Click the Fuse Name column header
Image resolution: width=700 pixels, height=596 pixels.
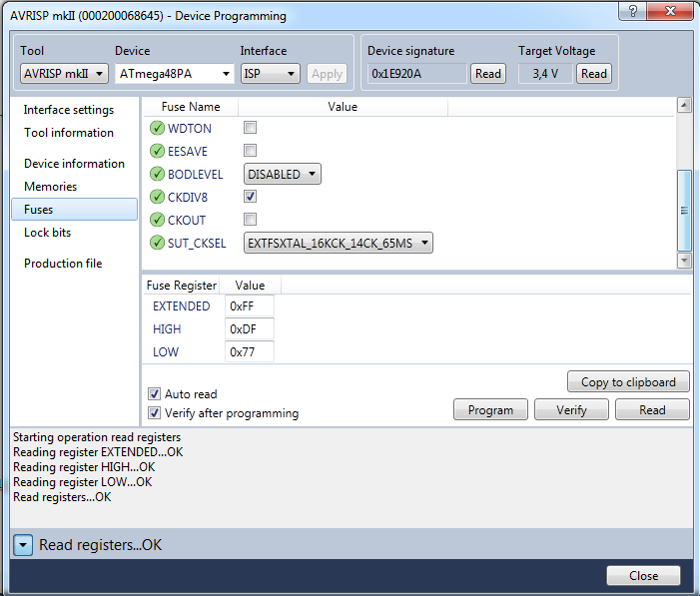191,107
